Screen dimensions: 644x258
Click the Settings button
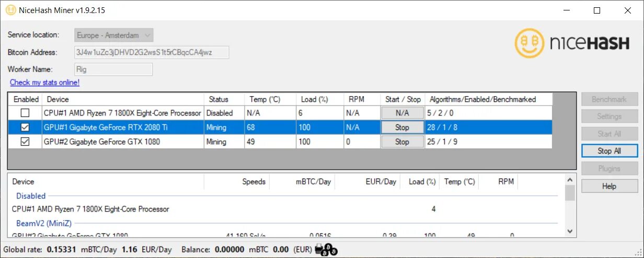tap(609, 116)
